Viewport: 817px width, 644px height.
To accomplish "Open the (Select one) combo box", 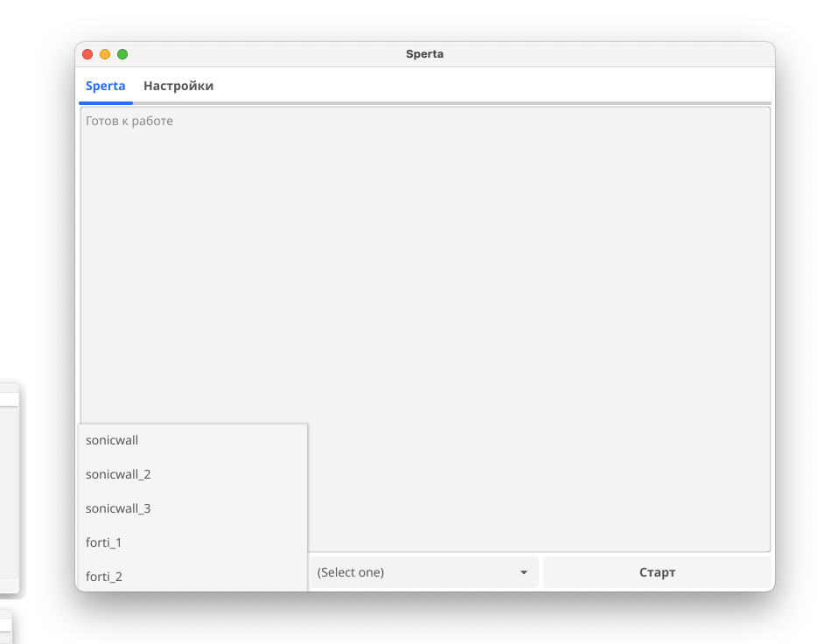I will click(x=423, y=572).
